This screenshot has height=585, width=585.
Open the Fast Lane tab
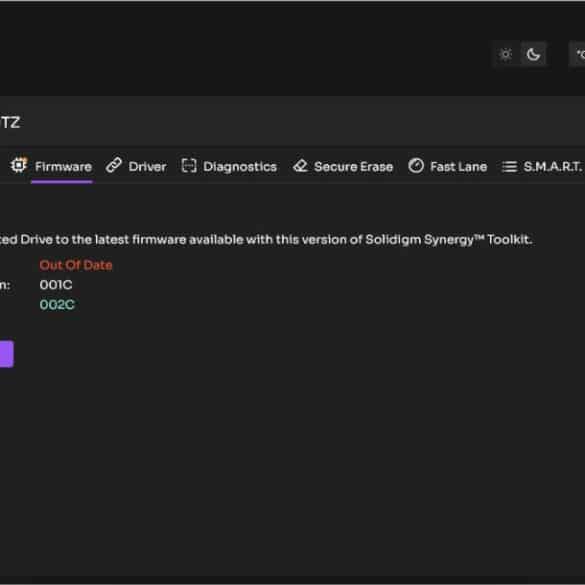tap(459, 167)
